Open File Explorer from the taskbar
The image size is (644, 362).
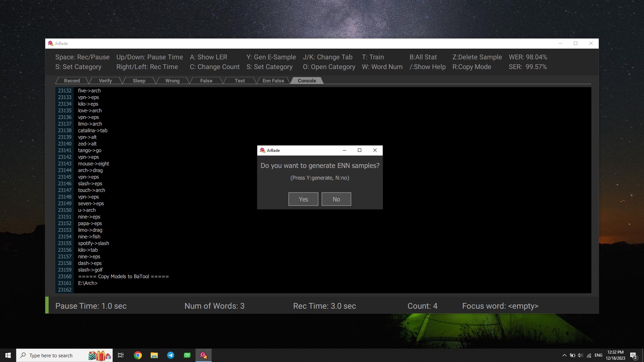click(154, 355)
